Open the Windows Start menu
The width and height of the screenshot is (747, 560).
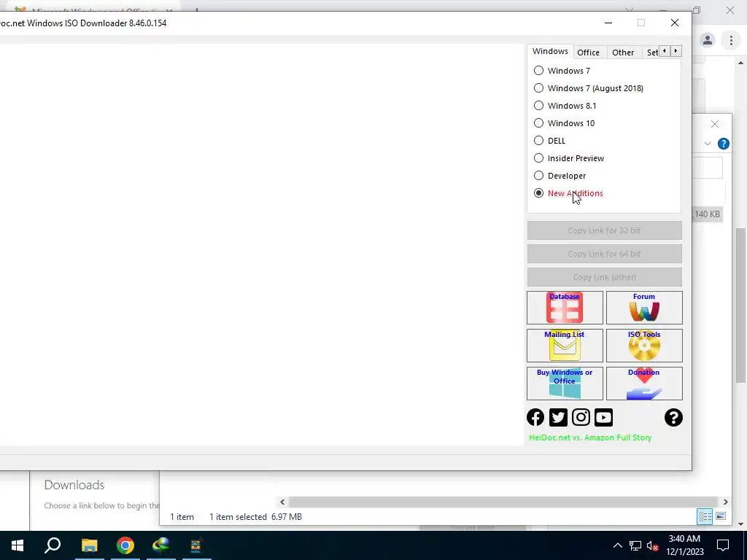18,545
